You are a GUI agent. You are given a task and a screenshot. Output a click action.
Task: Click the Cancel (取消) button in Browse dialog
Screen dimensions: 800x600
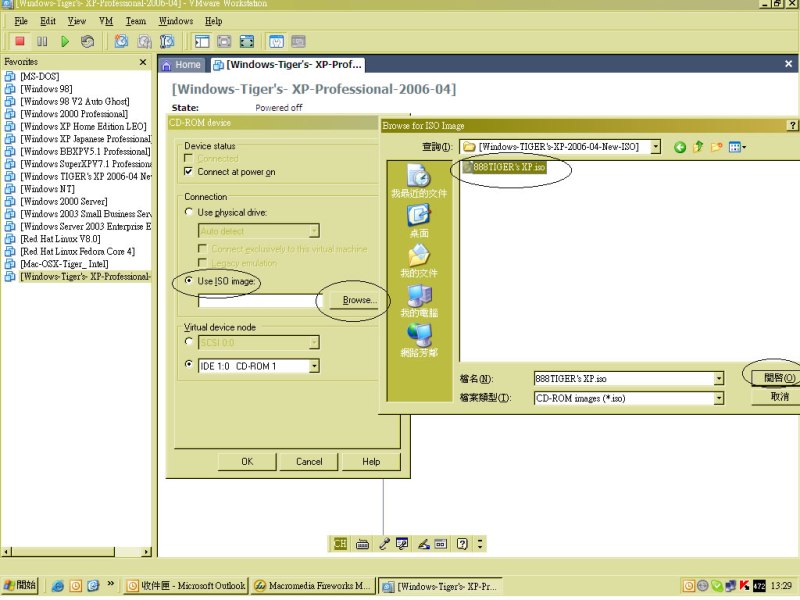[778, 396]
